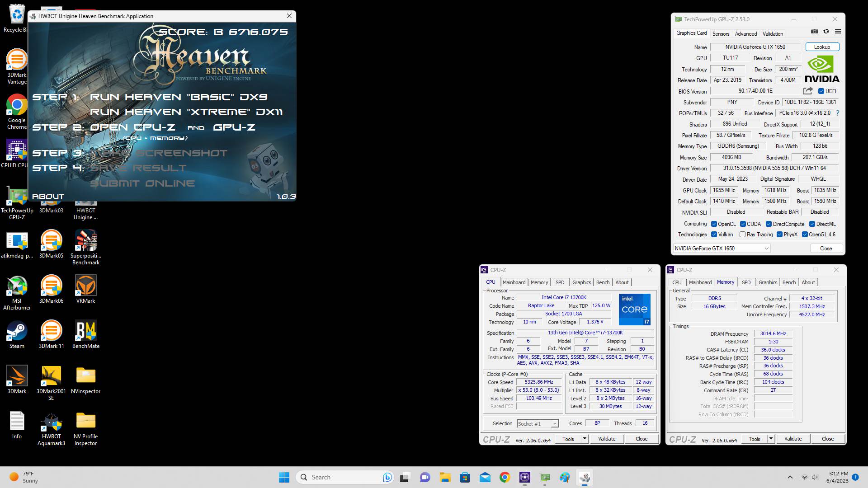Screen dimensions: 868x488
Task: Click the BIOS version share/export icon
Action: tap(808, 91)
